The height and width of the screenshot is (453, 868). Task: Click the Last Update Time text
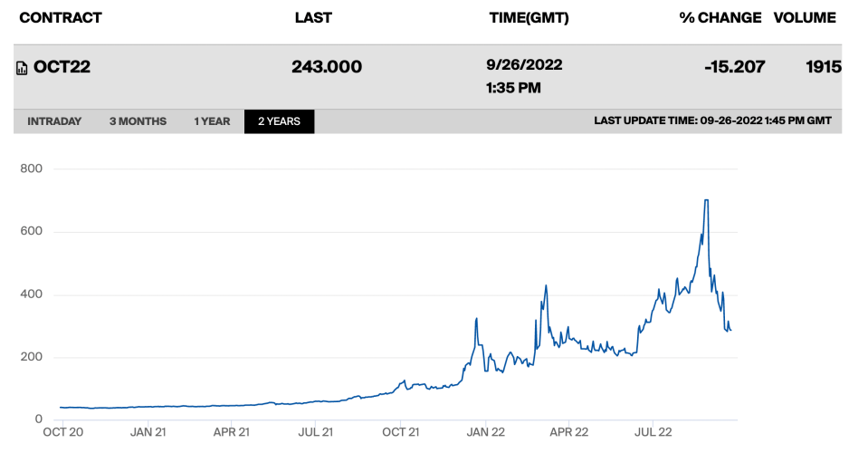click(x=712, y=121)
